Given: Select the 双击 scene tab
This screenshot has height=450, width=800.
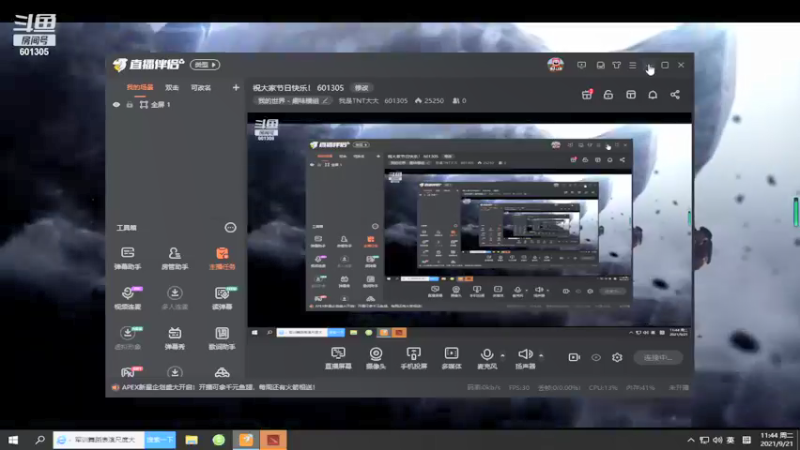Looking at the screenshot, I should tap(172, 88).
